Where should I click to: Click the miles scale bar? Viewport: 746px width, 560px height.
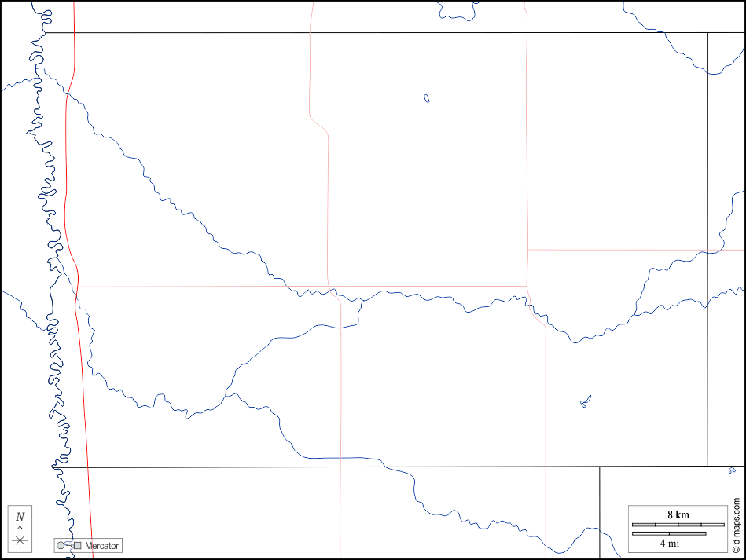tap(669, 533)
